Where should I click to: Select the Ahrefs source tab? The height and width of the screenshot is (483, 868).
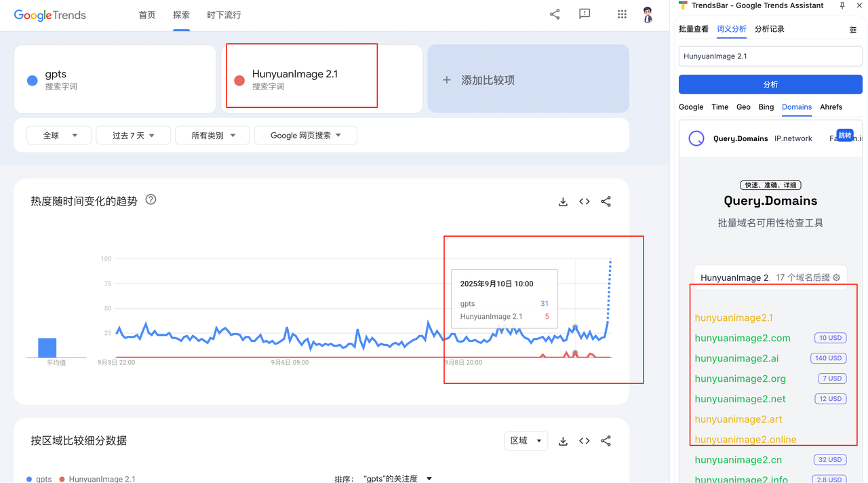pos(831,107)
